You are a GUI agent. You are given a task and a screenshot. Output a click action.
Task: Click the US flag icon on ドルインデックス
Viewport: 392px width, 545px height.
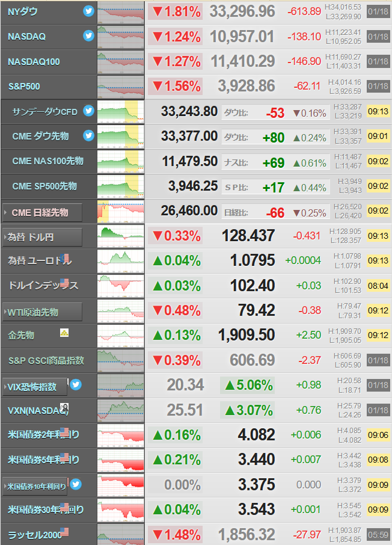(x=65, y=282)
